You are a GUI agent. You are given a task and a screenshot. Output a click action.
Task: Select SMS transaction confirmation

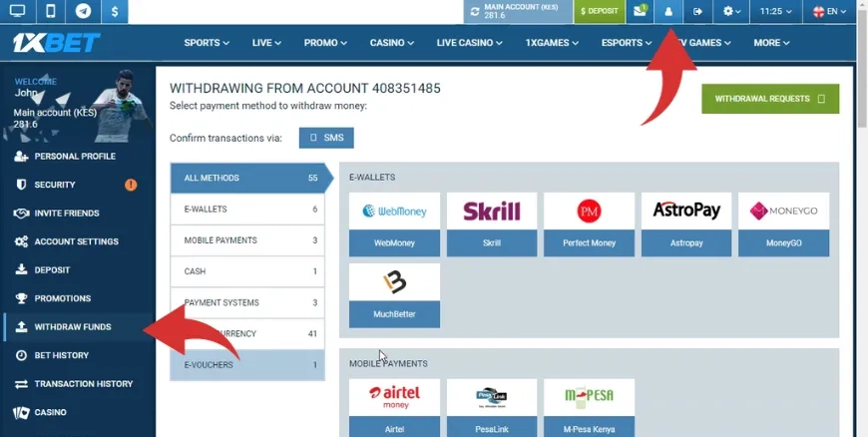(326, 138)
